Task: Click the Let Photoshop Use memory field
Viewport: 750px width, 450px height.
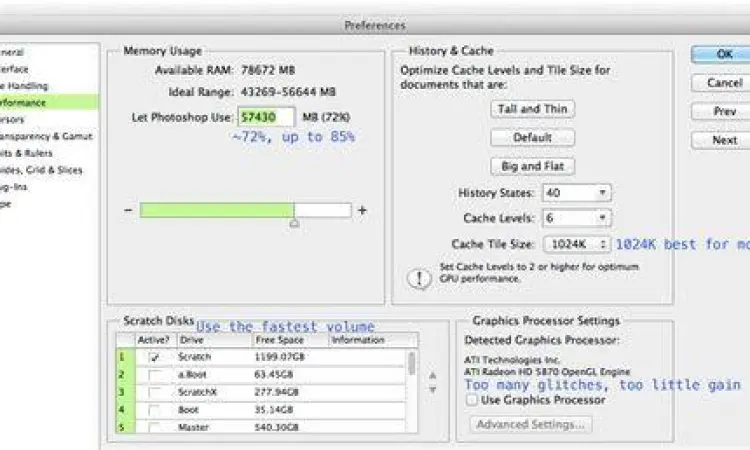Action: tap(266, 117)
